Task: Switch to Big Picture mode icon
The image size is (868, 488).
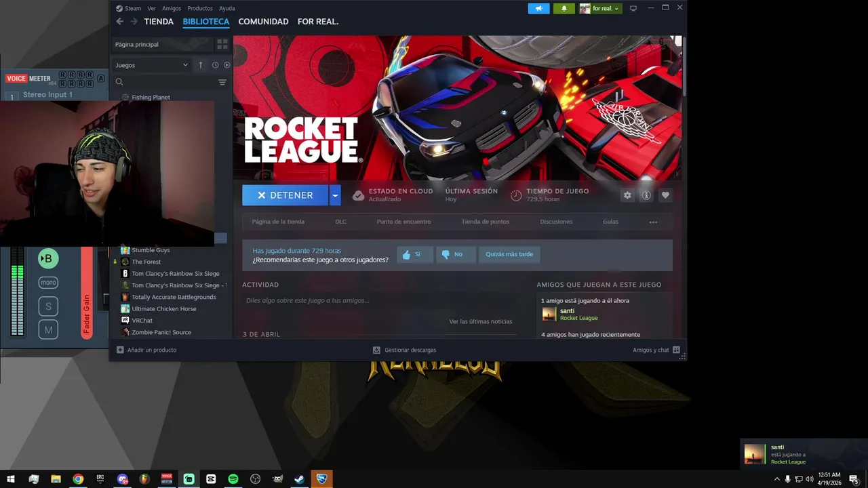Action: pos(633,8)
